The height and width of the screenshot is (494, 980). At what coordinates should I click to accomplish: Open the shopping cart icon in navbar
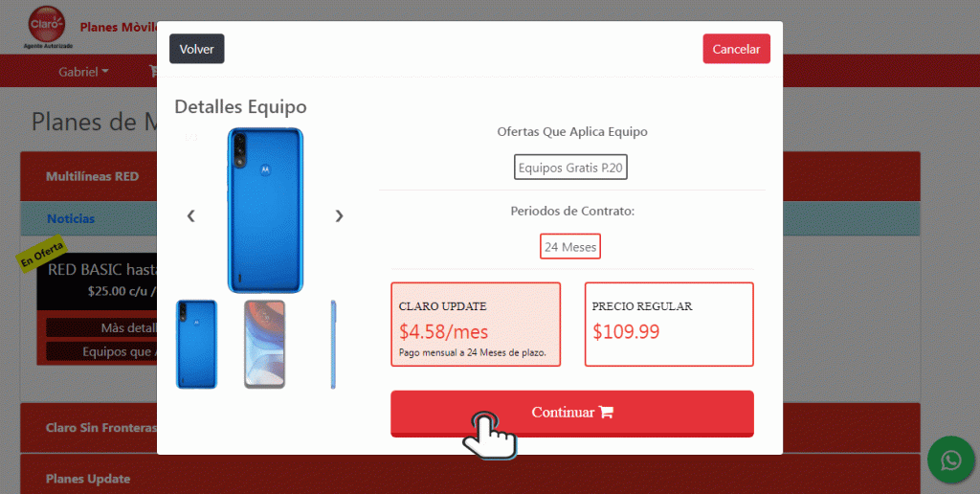(153, 71)
